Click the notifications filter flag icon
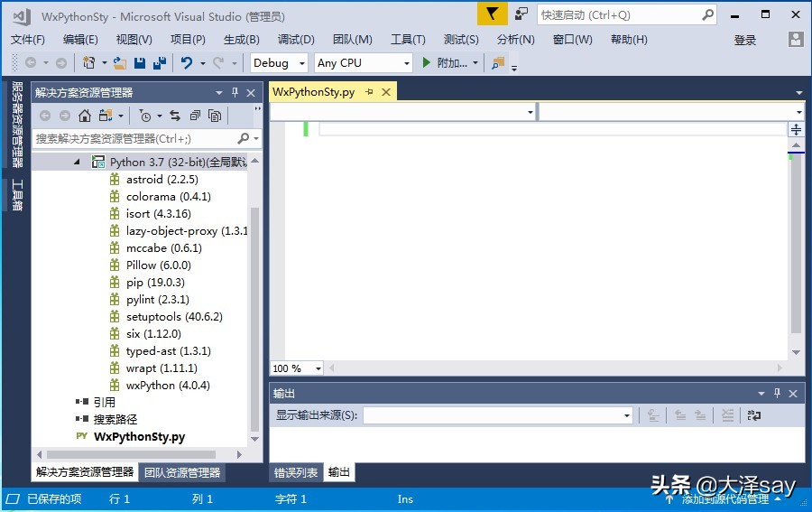 (x=492, y=14)
